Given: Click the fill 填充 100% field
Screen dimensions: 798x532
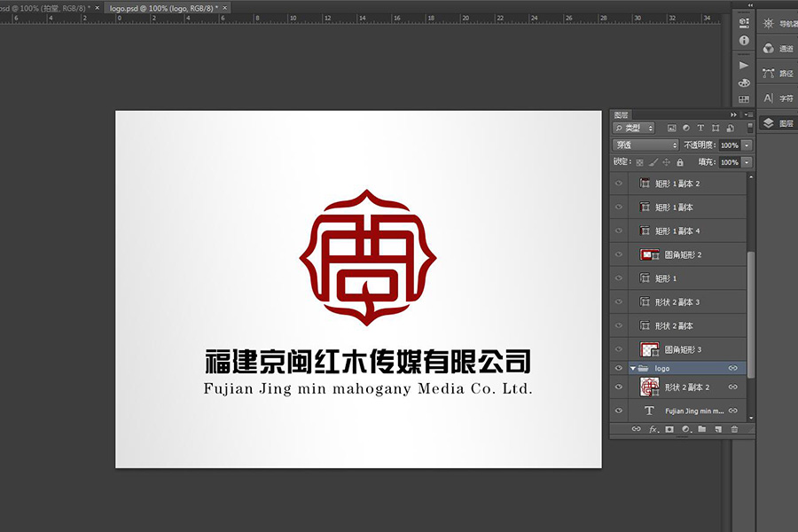Looking at the screenshot, I should pos(730,162).
